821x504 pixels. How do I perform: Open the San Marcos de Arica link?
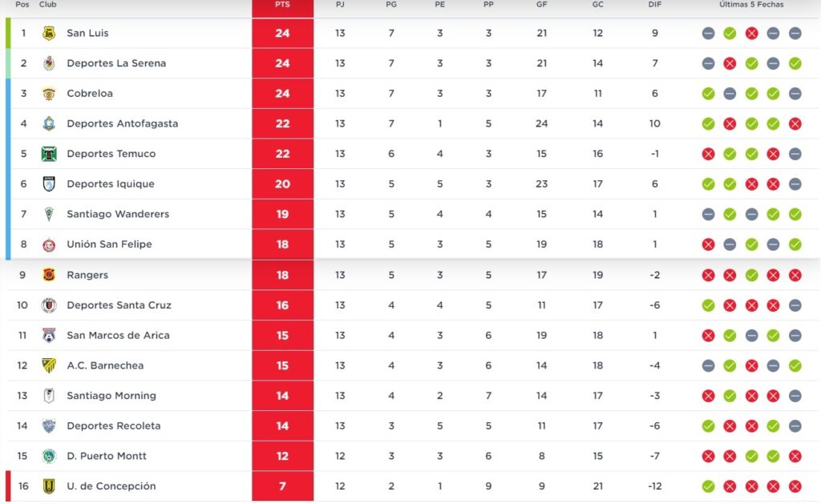coord(118,335)
